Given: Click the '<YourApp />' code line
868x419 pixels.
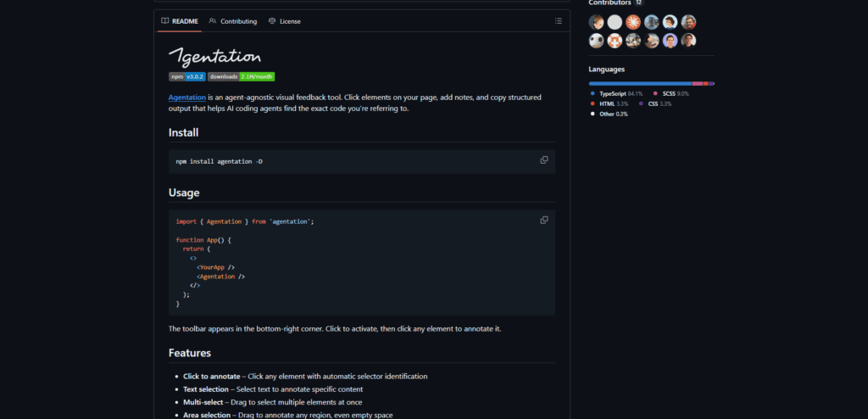Looking at the screenshot, I should (x=215, y=267).
